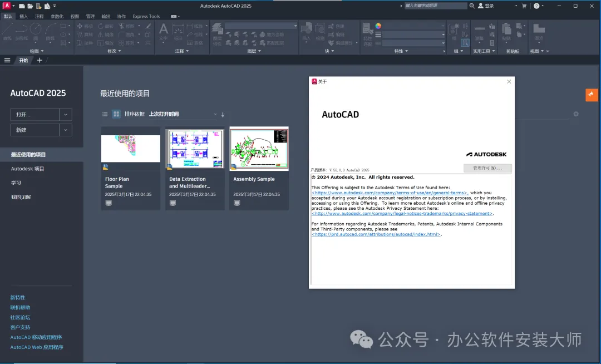Open the AutoCAD Web 应用程序 link

(x=37, y=347)
